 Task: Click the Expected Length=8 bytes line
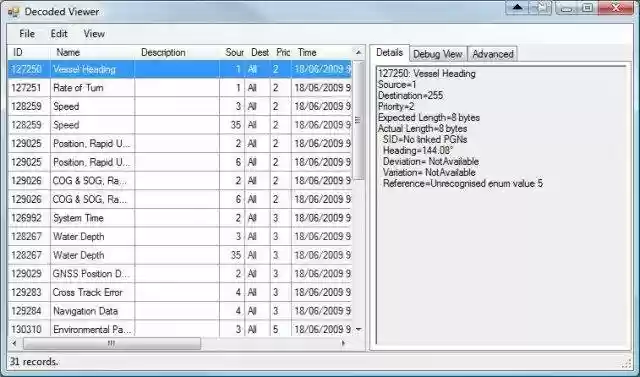pyautogui.click(x=429, y=118)
